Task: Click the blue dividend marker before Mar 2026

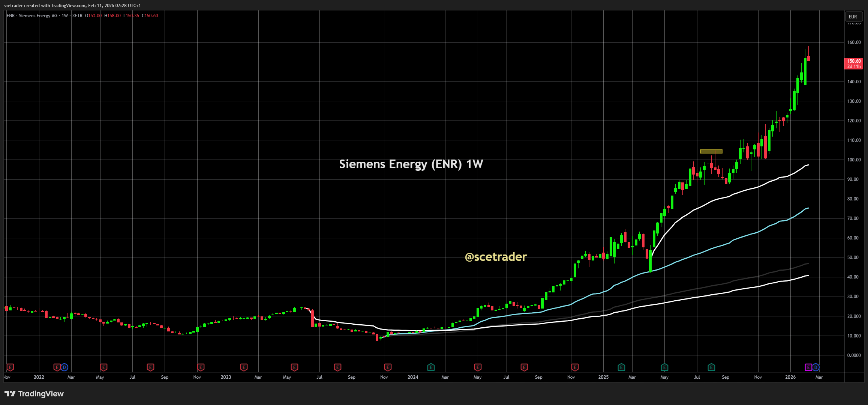Action: [x=816, y=367]
